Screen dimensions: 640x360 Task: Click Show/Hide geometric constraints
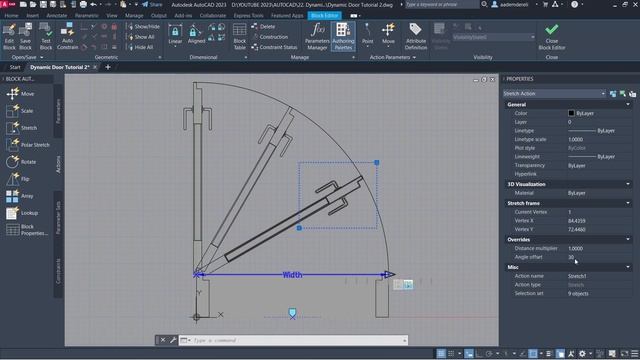click(x=143, y=27)
